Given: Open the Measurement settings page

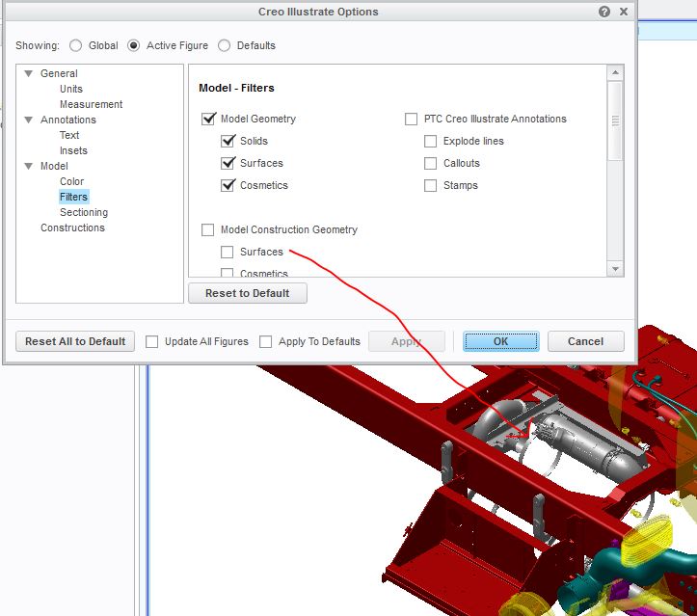Looking at the screenshot, I should click(x=92, y=104).
